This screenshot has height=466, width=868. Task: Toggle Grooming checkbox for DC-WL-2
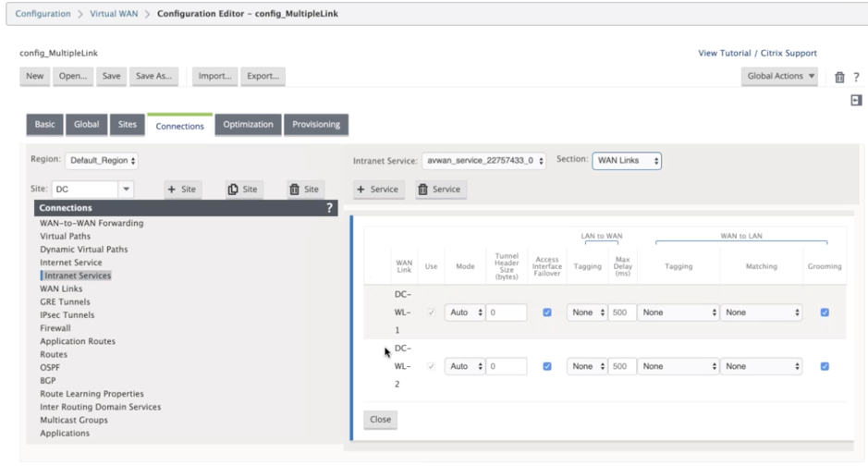point(825,366)
